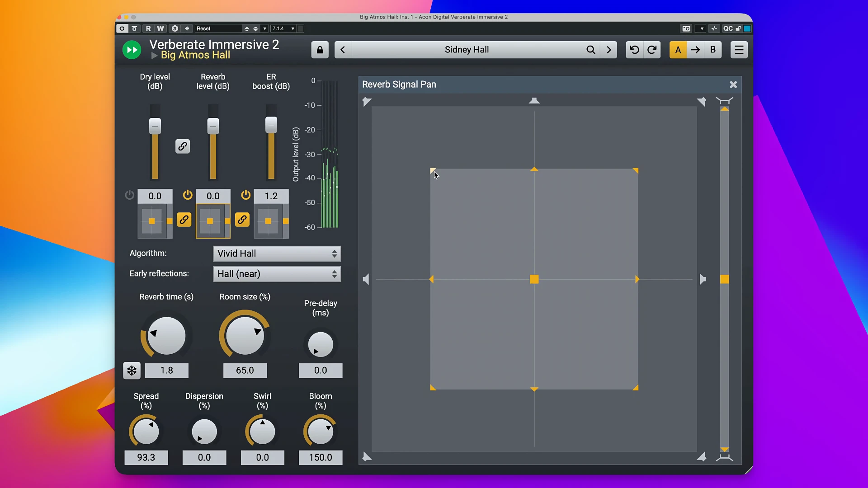Click the Swirl knob
Viewport: 868px width, 488px height.
(262, 432)
